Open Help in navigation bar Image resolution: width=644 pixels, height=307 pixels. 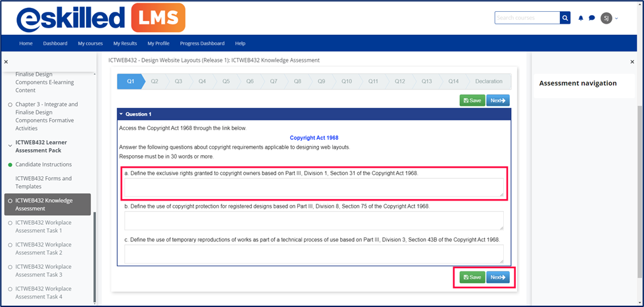pos(240,43)
